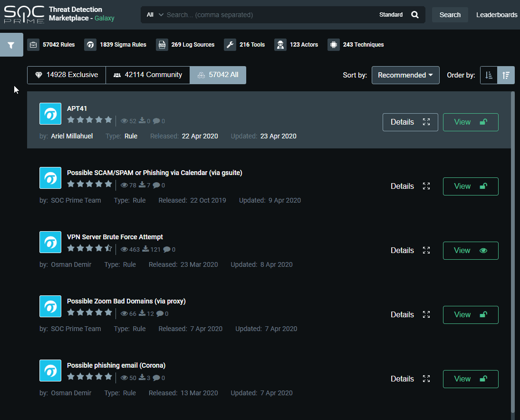Open Details for Calendar phishing rule
Image resolution: width=520 pixels, height=420 pixels.
coord(410,186)
